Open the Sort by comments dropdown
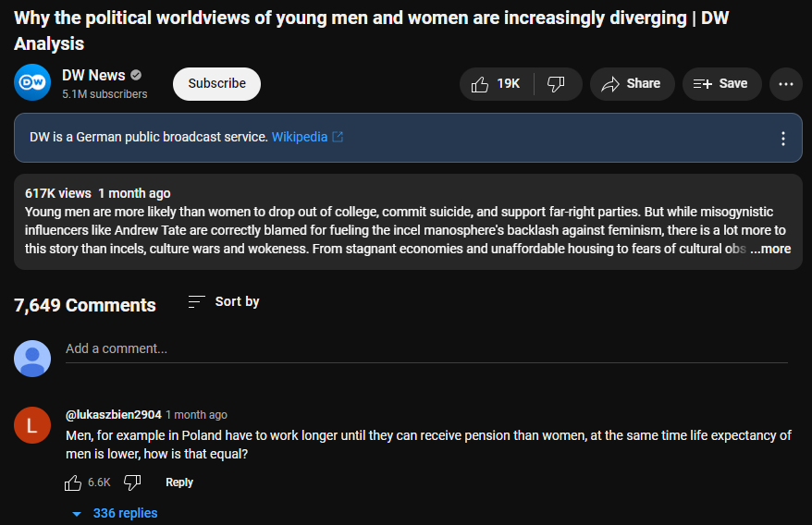 click(x=224, y=301)
